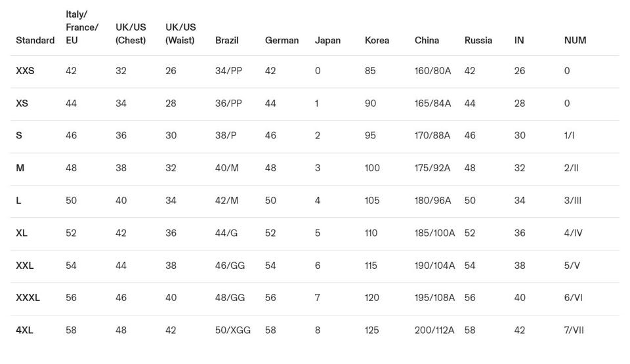Click the 50/XGG Brazil size cell
The width and height of the screenshot is (630, 364).
click(233, 331)
